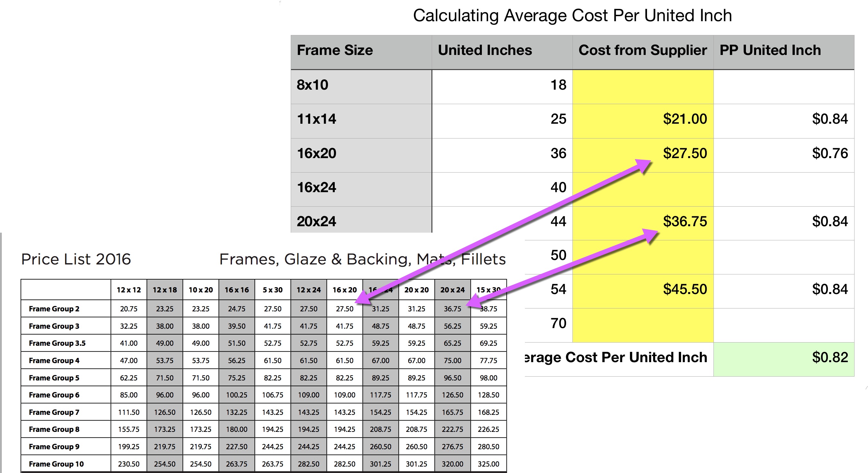Click the 11x14 frame size label
The width and height of the screenshot is (868, 473).
317,120
